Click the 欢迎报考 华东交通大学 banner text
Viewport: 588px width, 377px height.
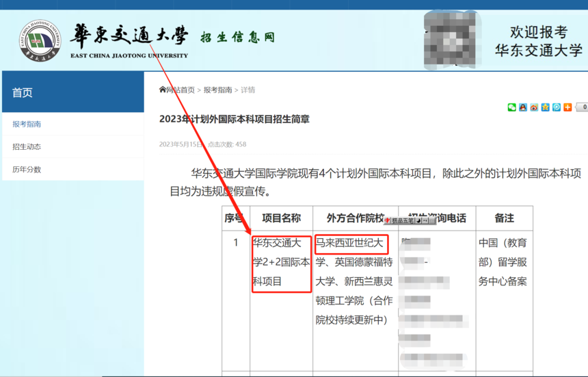pyautogui.click(x=539, y=41)
